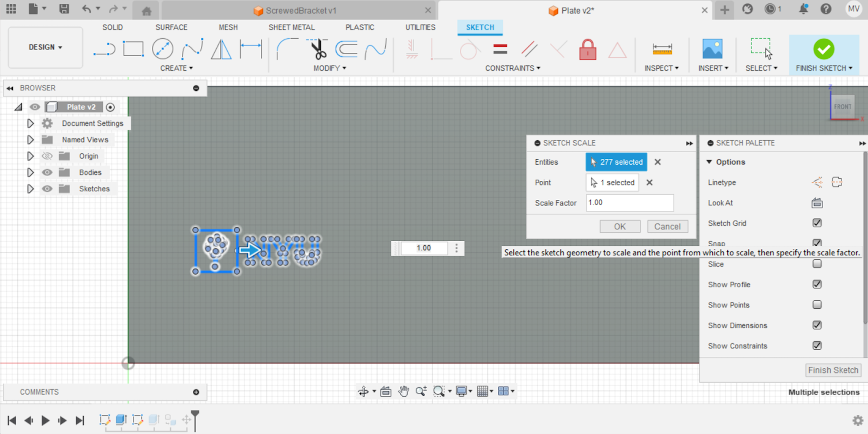
Task: Click the 277 selected Entities button
Action: pos(616,162)
